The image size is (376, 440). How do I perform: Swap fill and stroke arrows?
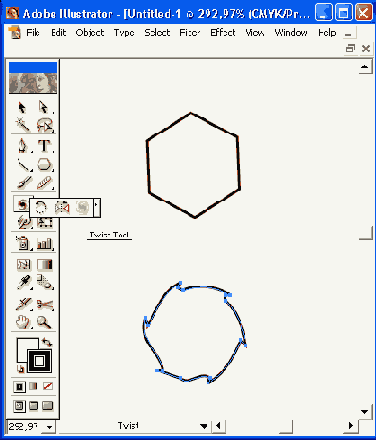[47, 342]
